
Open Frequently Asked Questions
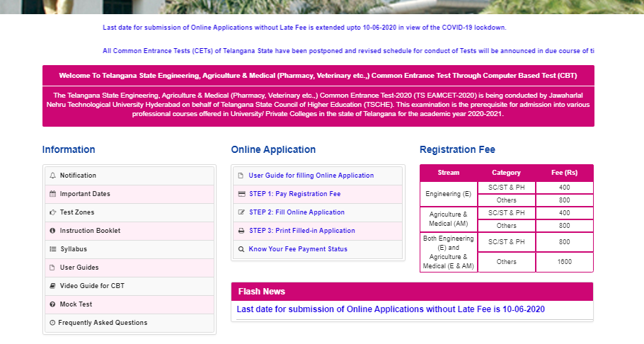click(x=103, y=323)
